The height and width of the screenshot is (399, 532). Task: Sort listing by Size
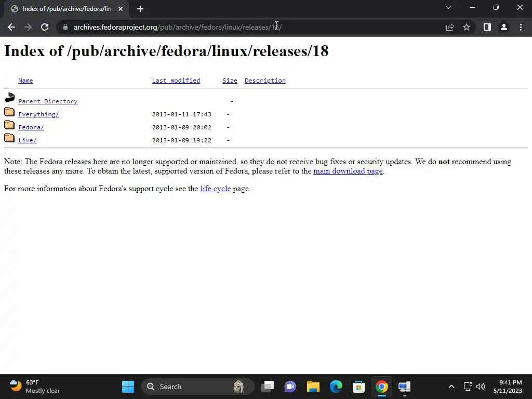pos(230,81)
